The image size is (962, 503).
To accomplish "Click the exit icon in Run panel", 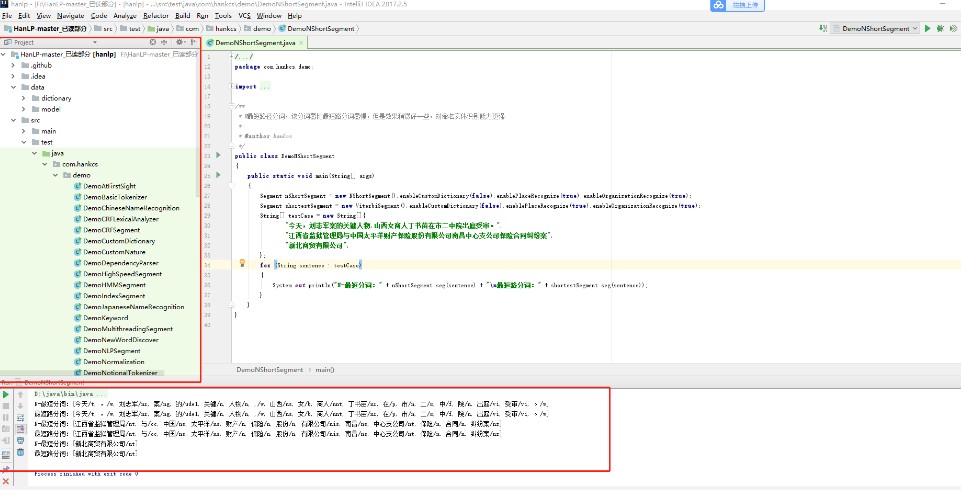I will pyautogui.click(x=6, y=440).
